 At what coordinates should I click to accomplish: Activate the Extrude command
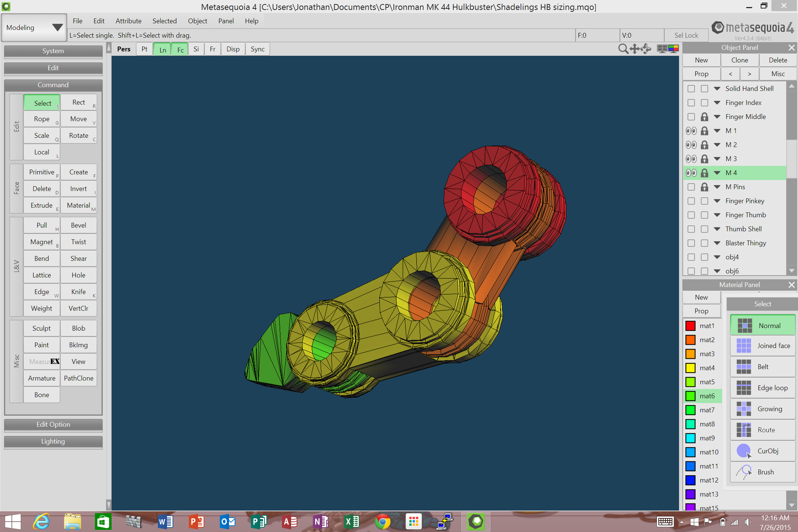[42, 205]
